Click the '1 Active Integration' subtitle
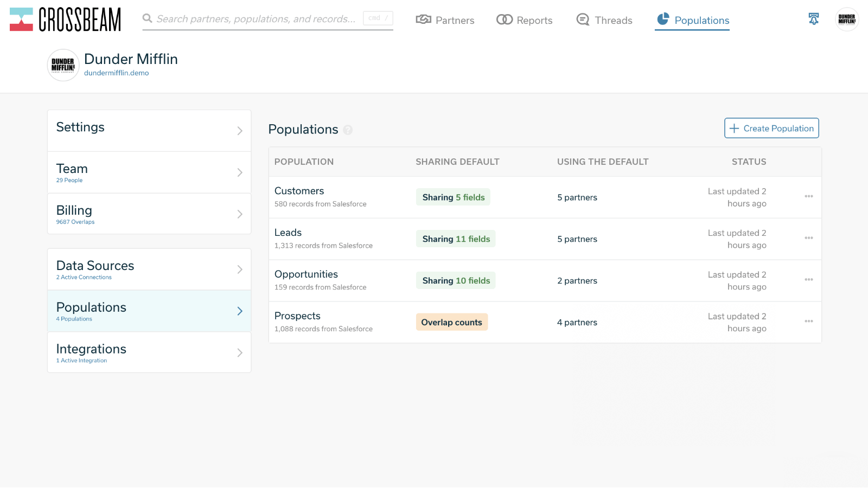 click(x=81, y=361)
